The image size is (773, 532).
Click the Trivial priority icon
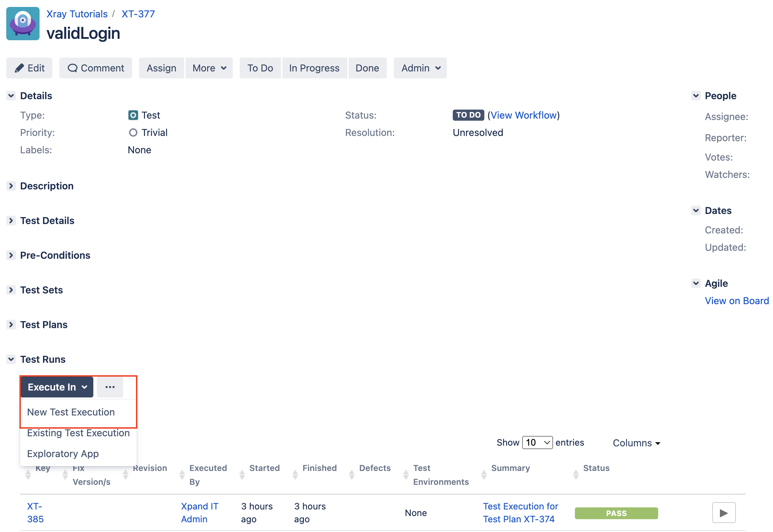pyautogui.click(x=133, y=132)
